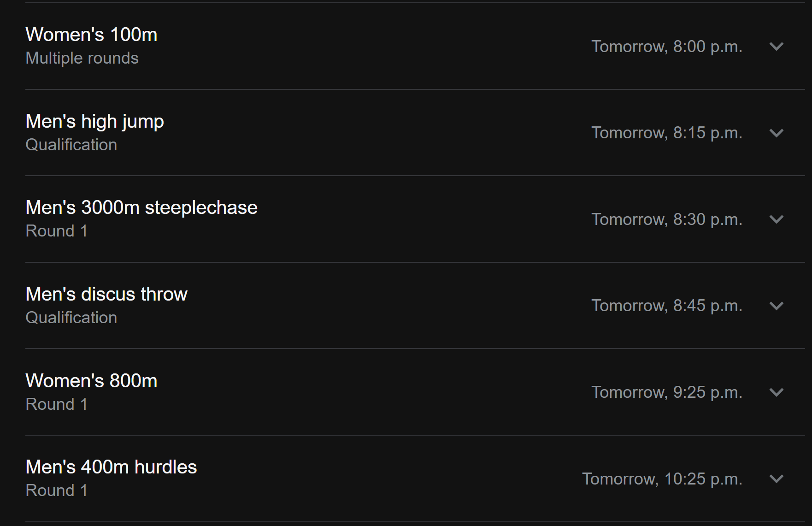Expand the Women's 800m chevron
Viewport: 812px width, 526px height.
(777, 392)
